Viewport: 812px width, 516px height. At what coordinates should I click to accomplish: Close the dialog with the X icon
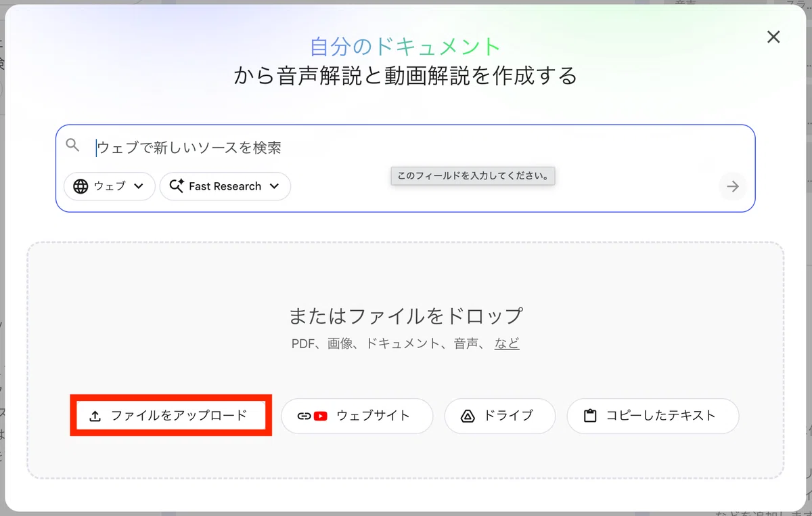(x=773, y=37)
